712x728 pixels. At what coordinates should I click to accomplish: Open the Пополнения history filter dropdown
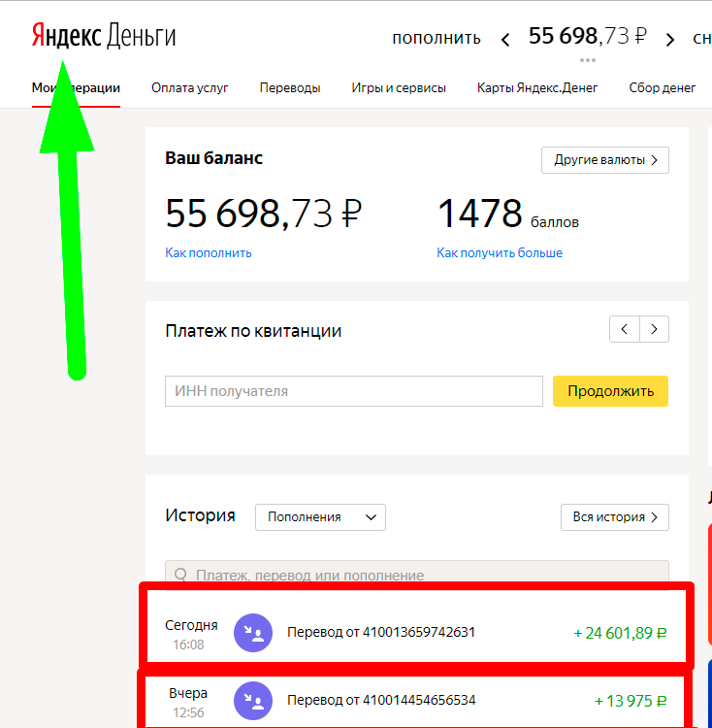(320, 517)
